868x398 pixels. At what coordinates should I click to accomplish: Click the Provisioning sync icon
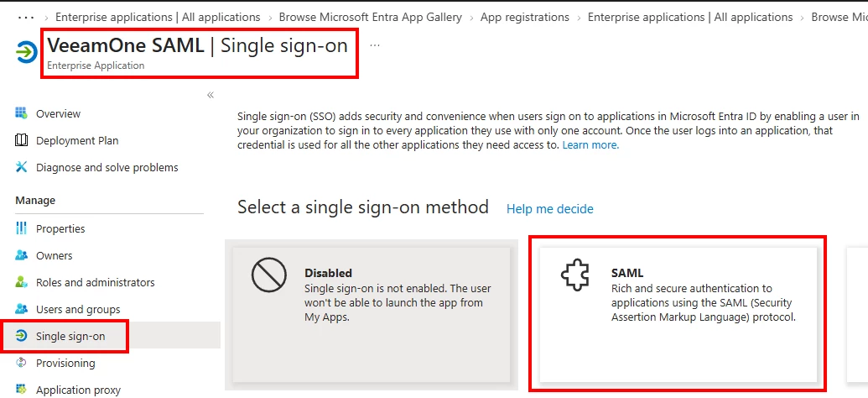click(x=22, y=363)
